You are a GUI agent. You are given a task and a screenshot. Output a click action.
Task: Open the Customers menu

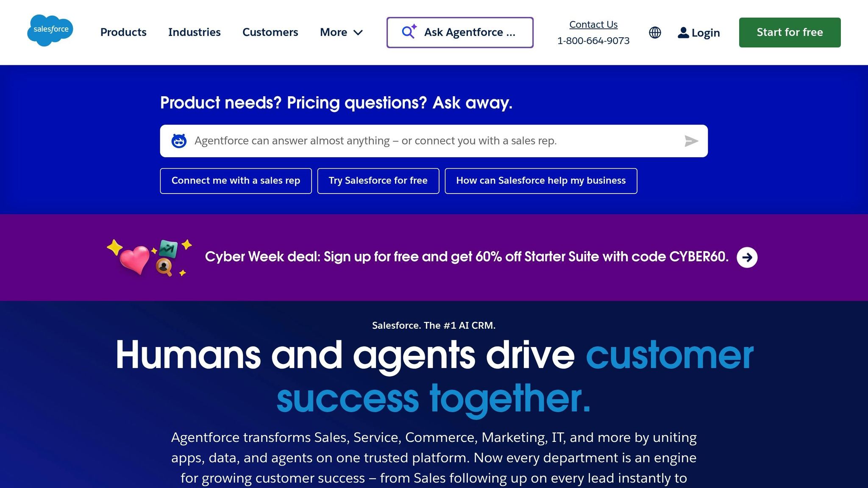click(270, 32)
